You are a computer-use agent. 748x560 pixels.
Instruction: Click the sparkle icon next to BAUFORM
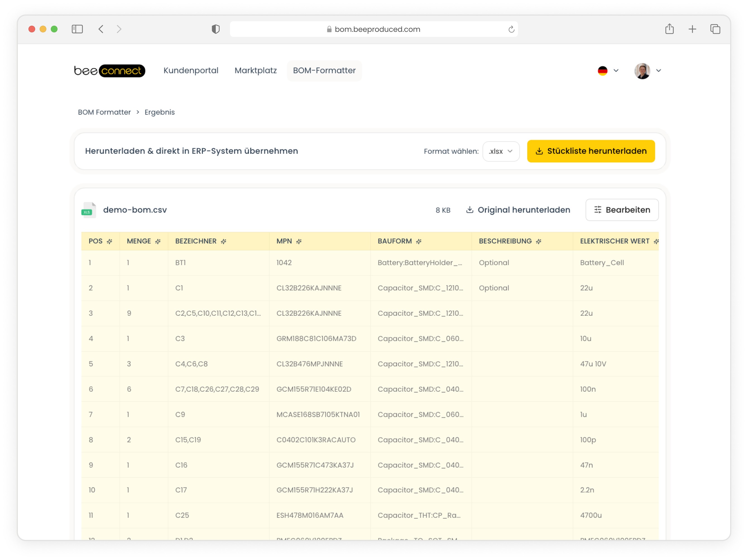419,241
